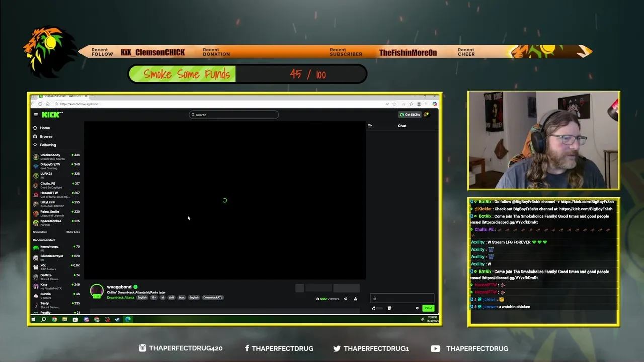Open Chrome from the taskbar

(54, 319)
